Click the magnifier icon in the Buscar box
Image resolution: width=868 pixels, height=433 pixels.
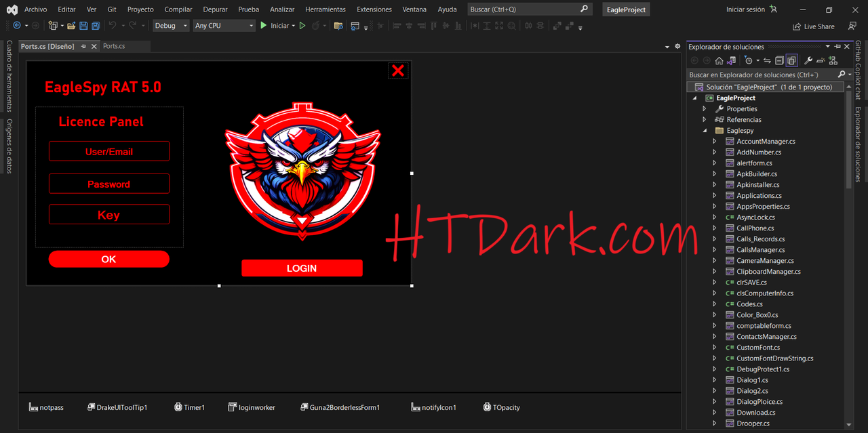(585, 9)
